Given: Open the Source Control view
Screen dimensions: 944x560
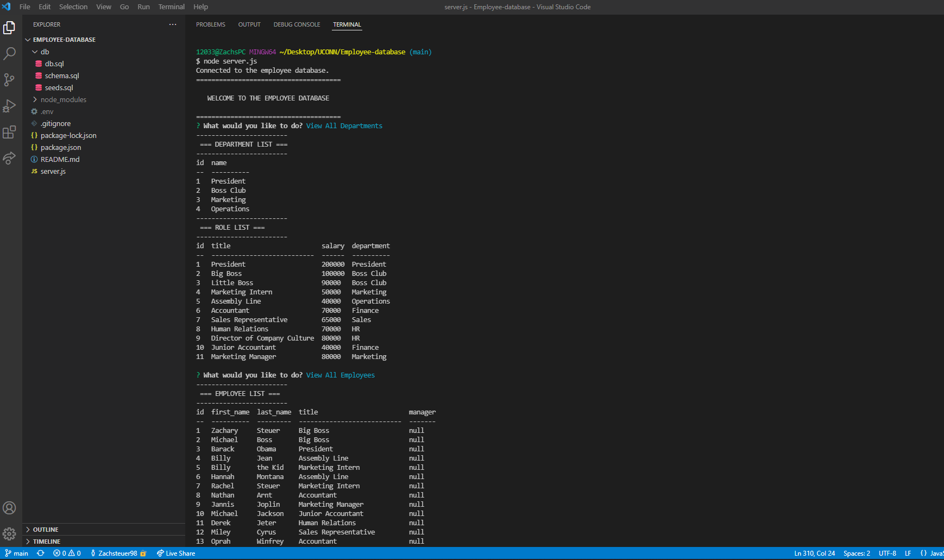Looking at the screenshot, I should pos(9,80).
